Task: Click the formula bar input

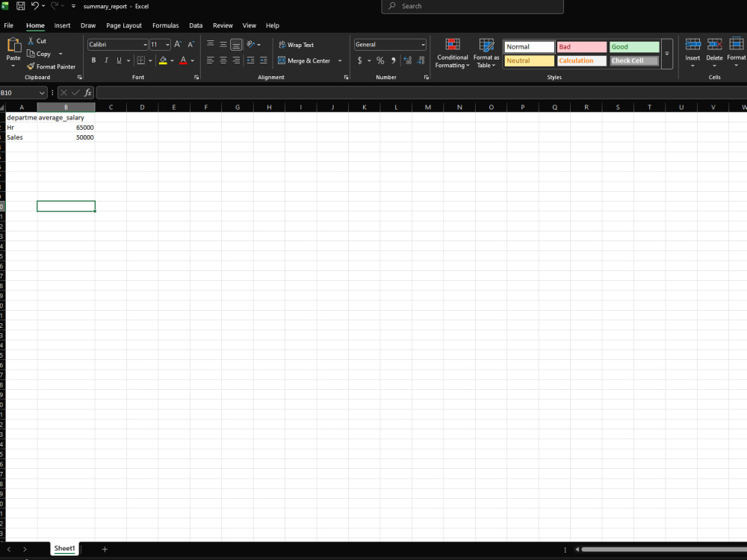Action: (421, 93)
